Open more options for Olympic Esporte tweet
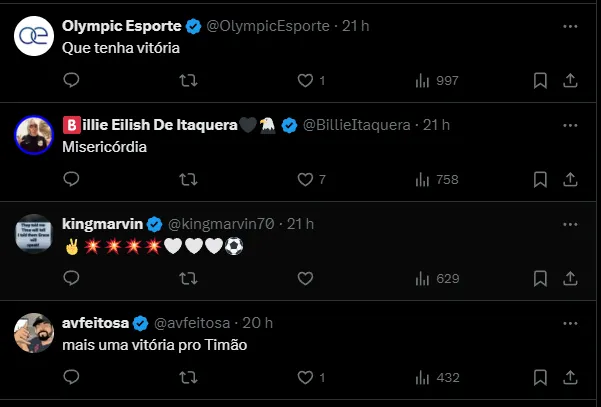This screenshot has width=601, height=407. click(x=570, y=25)
